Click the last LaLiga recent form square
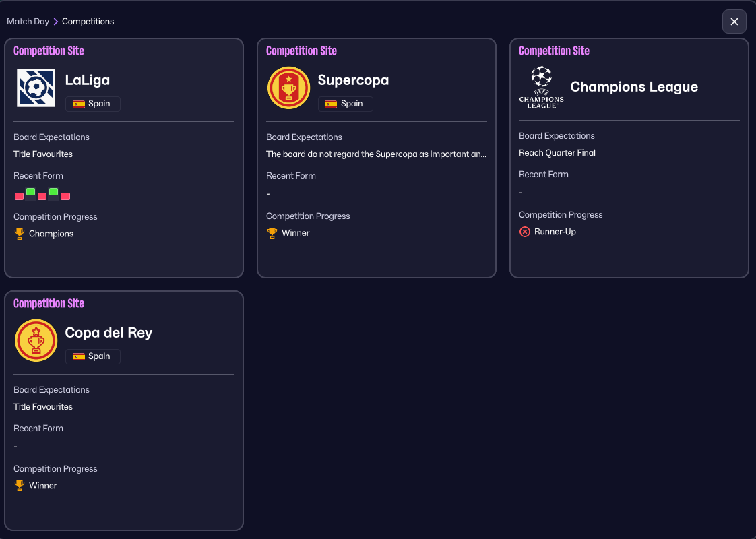The image size is (756, 539). point(65,196)
